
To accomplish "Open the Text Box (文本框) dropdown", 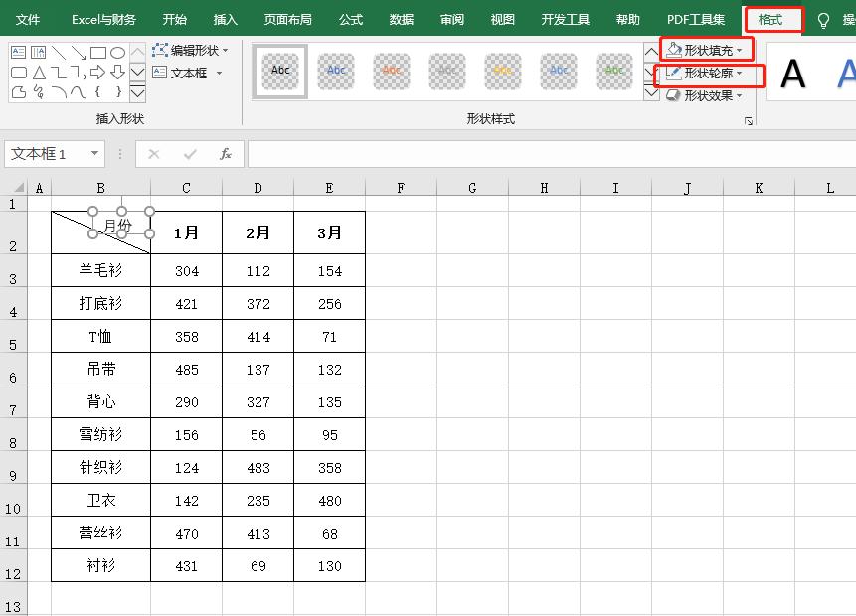I will 187,73.
